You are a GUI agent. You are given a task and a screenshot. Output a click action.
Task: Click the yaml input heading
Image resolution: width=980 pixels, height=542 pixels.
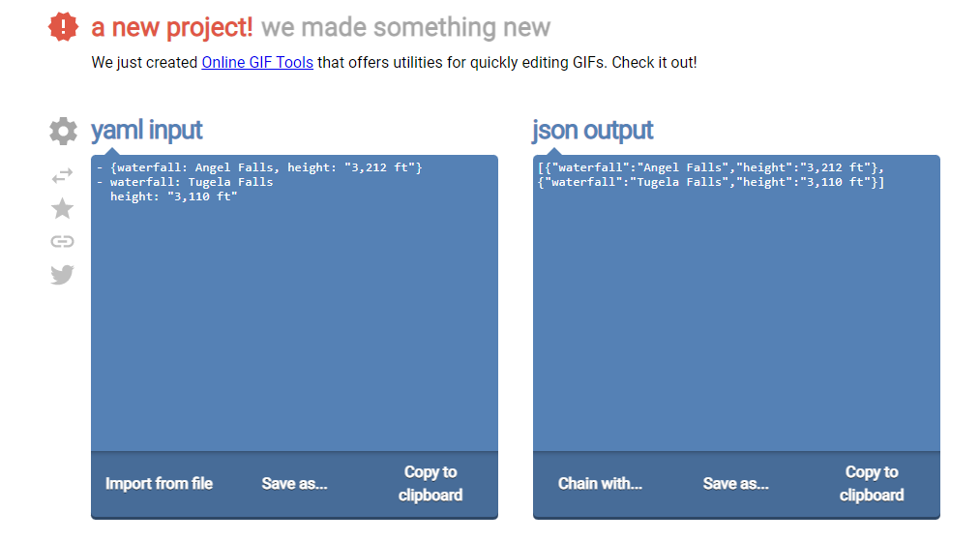coord(147,131)
